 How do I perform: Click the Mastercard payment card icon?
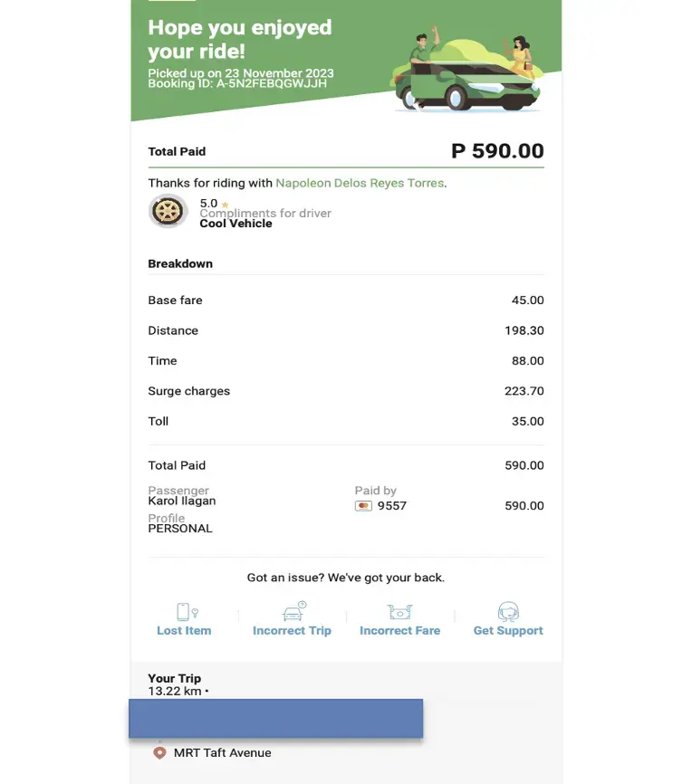[x=363, y=506]
